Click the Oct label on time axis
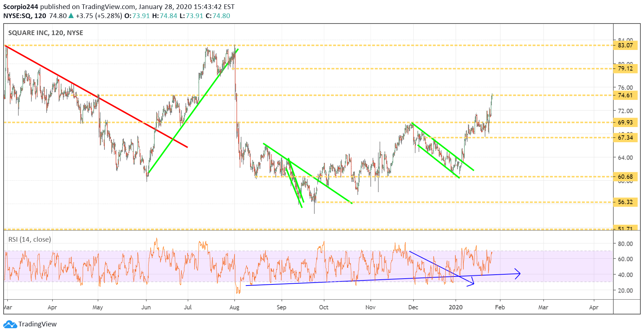 pos(324,307)
